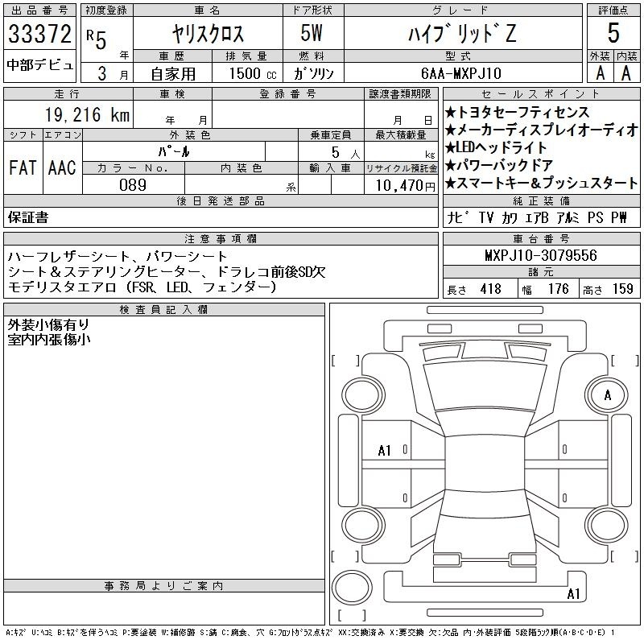Click the A1 mark on the car door

tap(385, 451)
